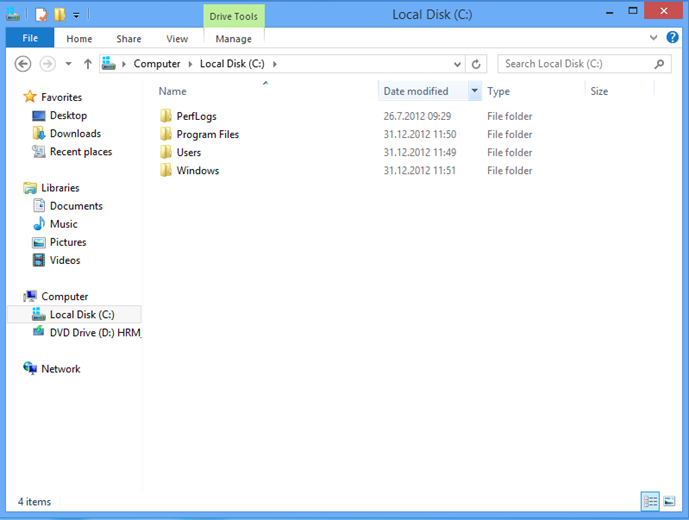Click the Drive Tools contextual tab header
This screenshot has height=520, width=689.
[234, 16]
